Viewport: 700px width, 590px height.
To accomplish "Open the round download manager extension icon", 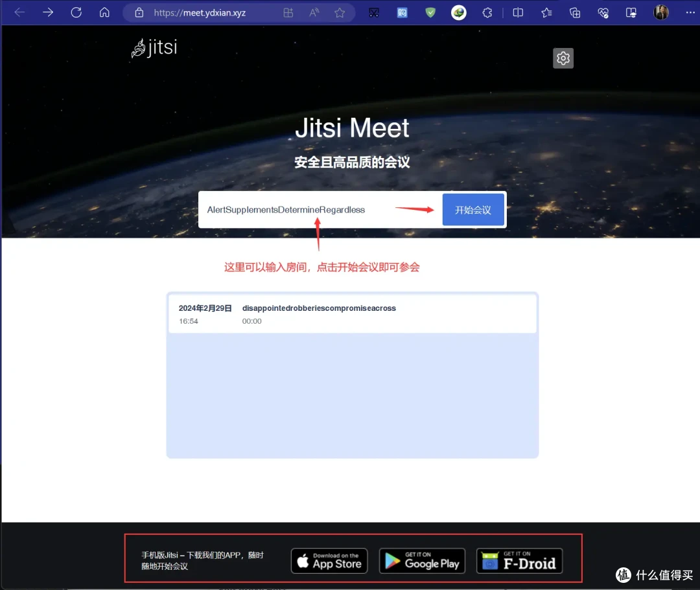I will [458, 13].
